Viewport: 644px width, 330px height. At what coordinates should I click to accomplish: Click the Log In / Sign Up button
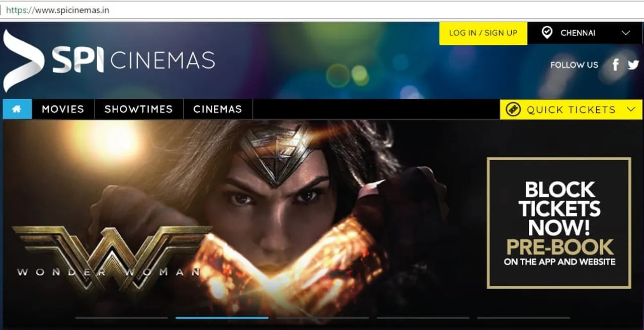(483, 33)
